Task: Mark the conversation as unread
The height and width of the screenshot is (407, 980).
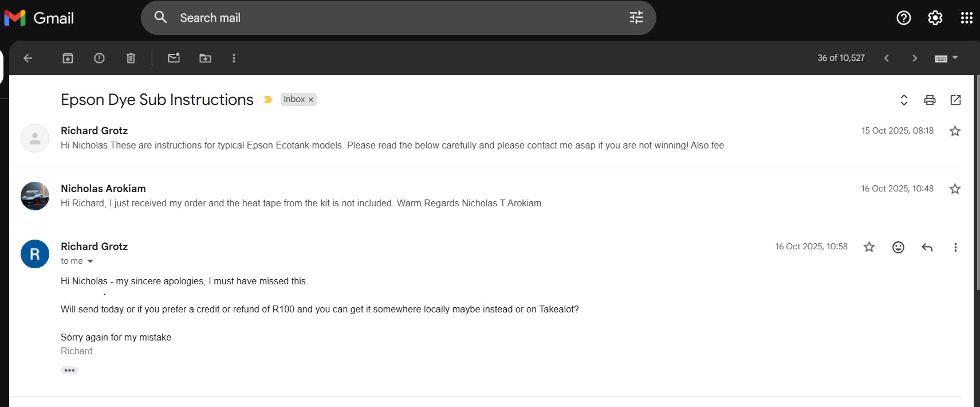Action: click(174, 58)
